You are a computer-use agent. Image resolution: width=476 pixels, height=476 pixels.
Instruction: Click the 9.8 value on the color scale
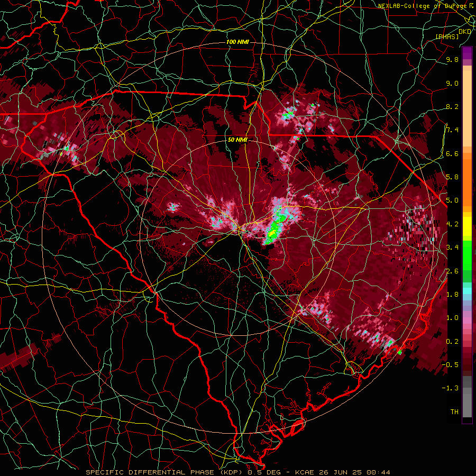452,59
